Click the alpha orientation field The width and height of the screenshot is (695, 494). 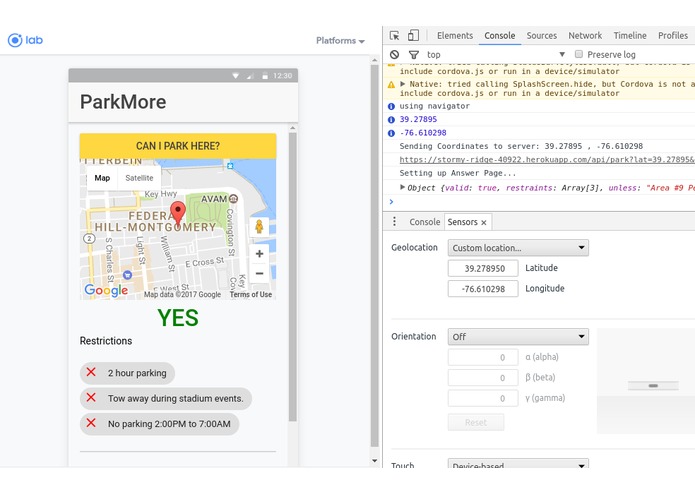click(x=483, y=357)
